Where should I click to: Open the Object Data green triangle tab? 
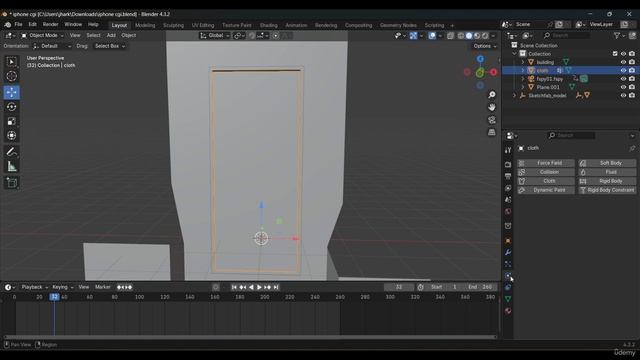(x=508, y=299)
